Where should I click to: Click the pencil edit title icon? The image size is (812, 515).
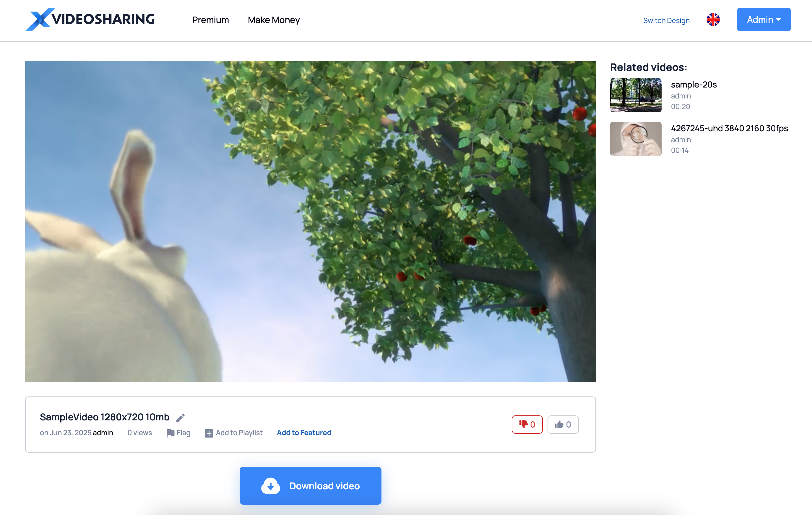coord(181,418)
